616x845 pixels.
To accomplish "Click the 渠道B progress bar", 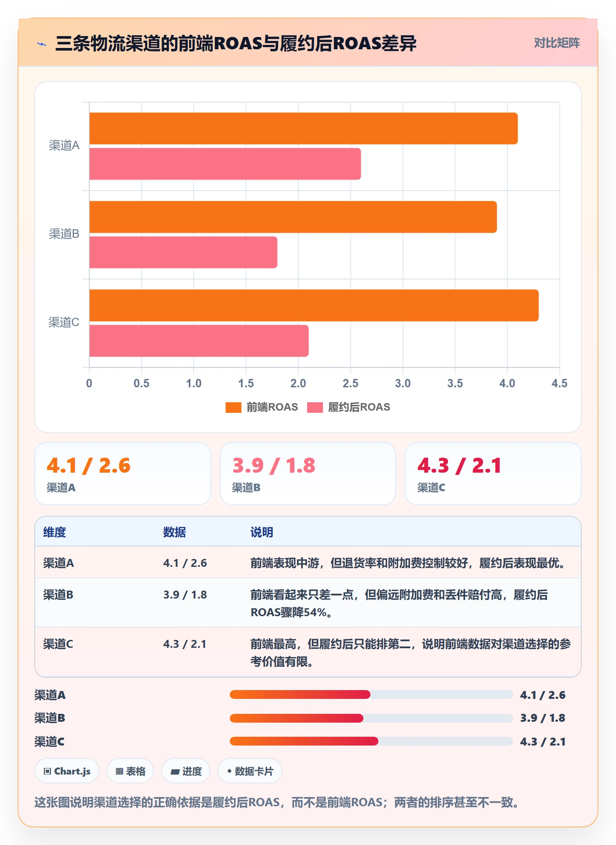I will point(371,718).
